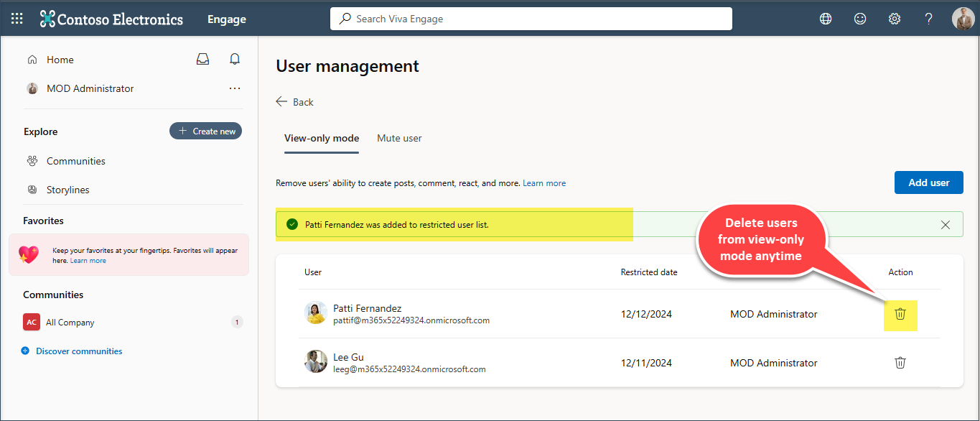Open Discover communities link

pos(79,351)
